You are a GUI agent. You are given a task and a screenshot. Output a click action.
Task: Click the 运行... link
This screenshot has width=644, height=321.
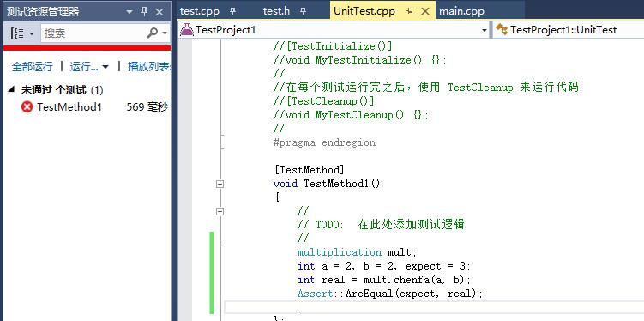pyautogui.click(x=84, y=67)
